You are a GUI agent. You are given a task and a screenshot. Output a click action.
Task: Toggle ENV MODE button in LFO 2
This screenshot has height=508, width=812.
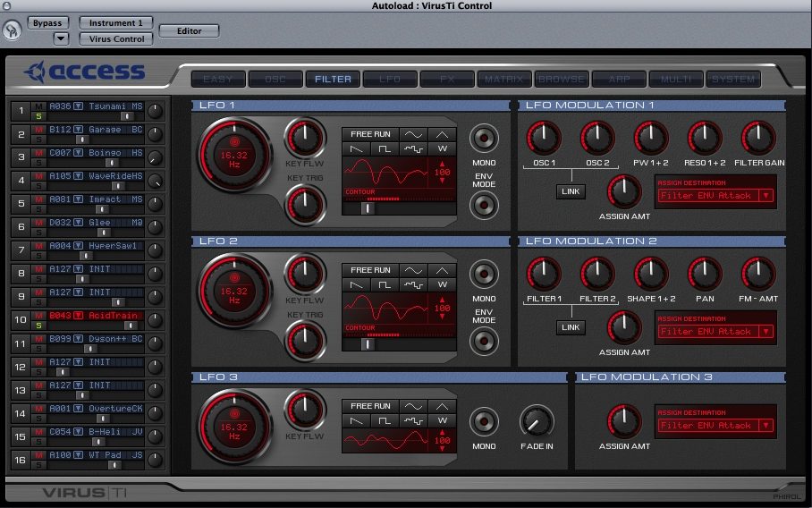tap(484, 342)
